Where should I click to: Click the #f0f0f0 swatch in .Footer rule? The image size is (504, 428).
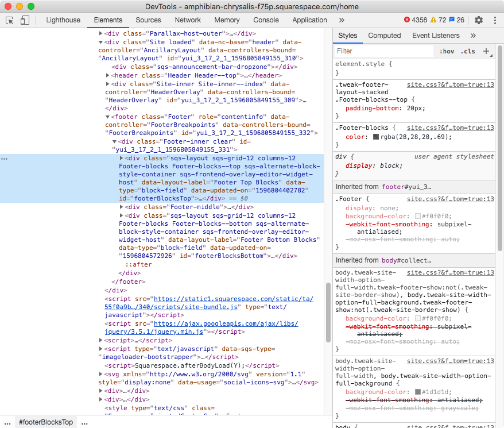point(418,216)
